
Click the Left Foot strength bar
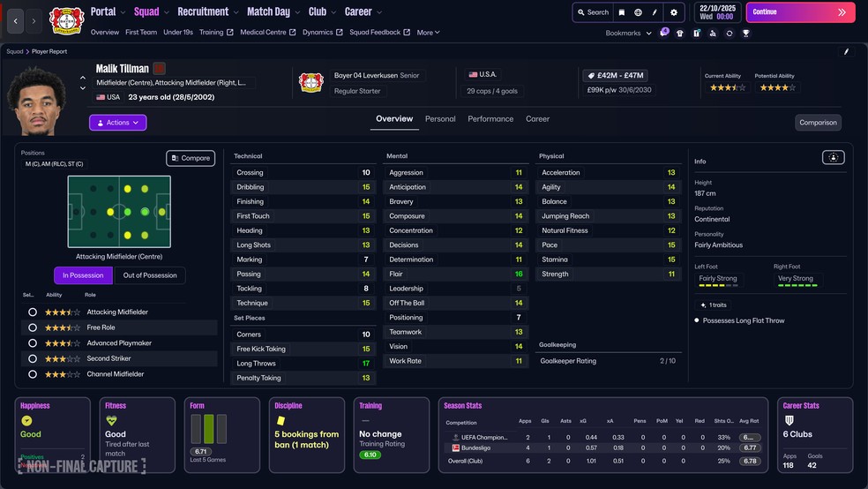[x=718, y=285]
